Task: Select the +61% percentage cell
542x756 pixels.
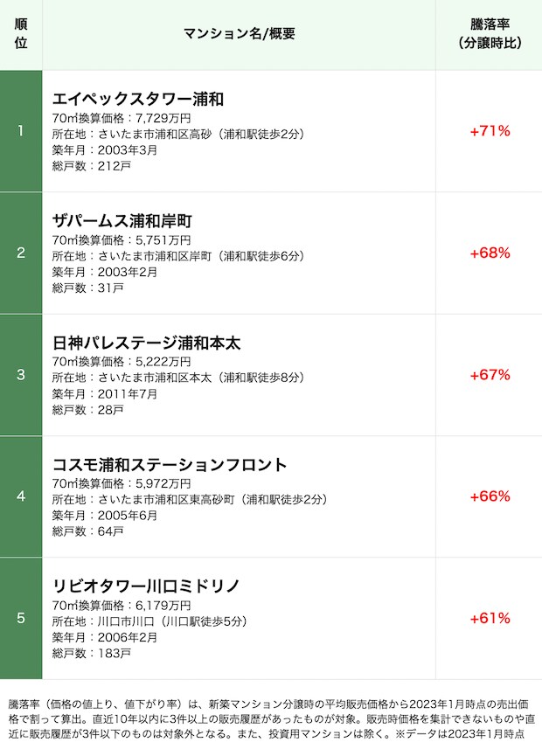Action: pyautogui.click(x=490, y=618)
